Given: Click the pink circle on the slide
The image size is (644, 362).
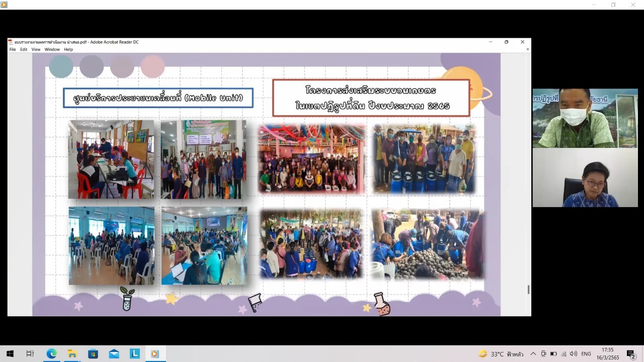Looking at the screenshot, I should [153, 66].
